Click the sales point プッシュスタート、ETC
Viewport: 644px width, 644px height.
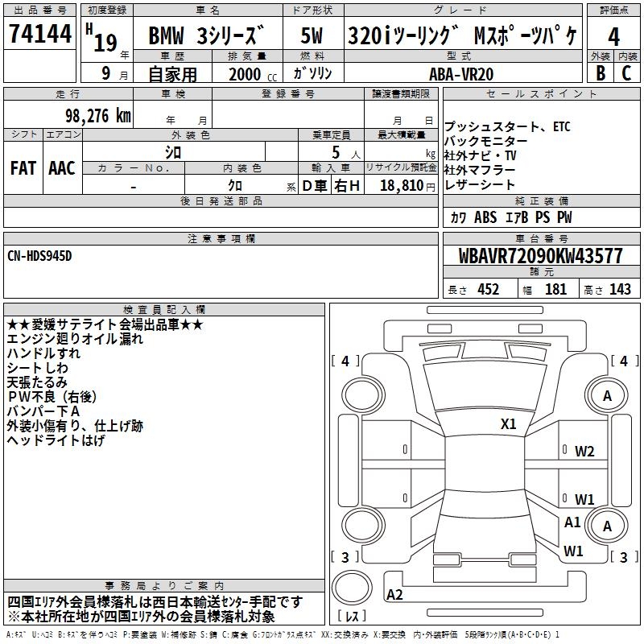(507, 126)
